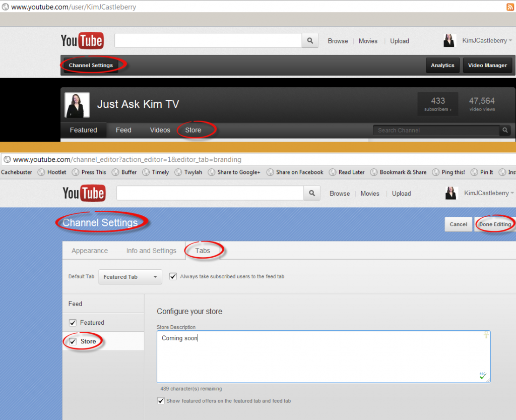Click the YouTube search field in the upper window
Screen dimensions: 516x420
click(208, 40)
